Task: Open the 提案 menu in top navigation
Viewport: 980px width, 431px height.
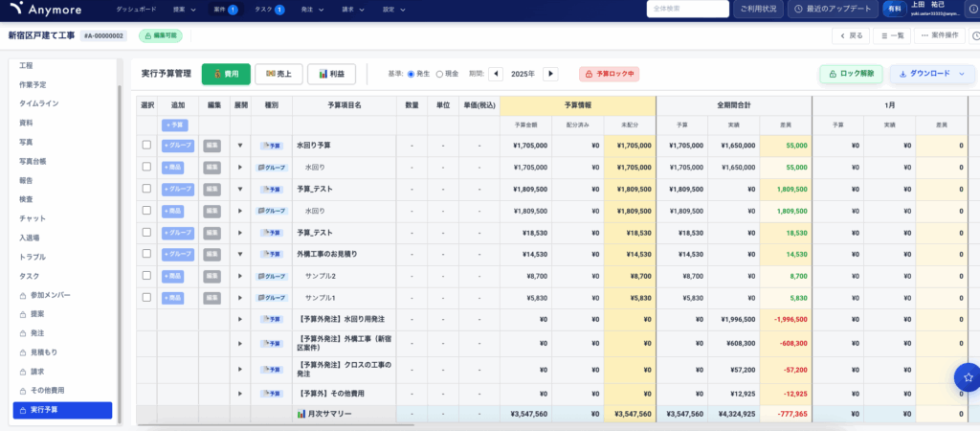Action: coord(185,10)
